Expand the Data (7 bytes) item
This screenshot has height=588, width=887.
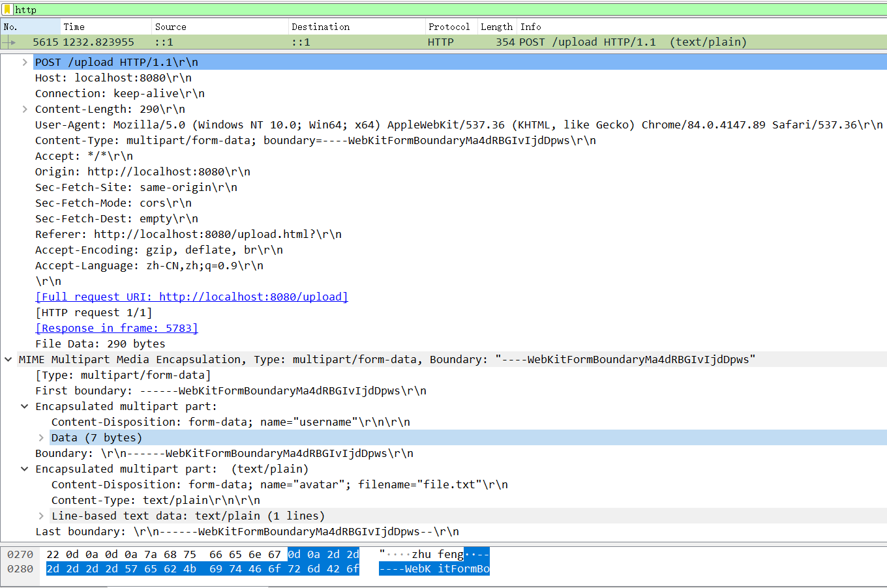click(x=41, y=438)
